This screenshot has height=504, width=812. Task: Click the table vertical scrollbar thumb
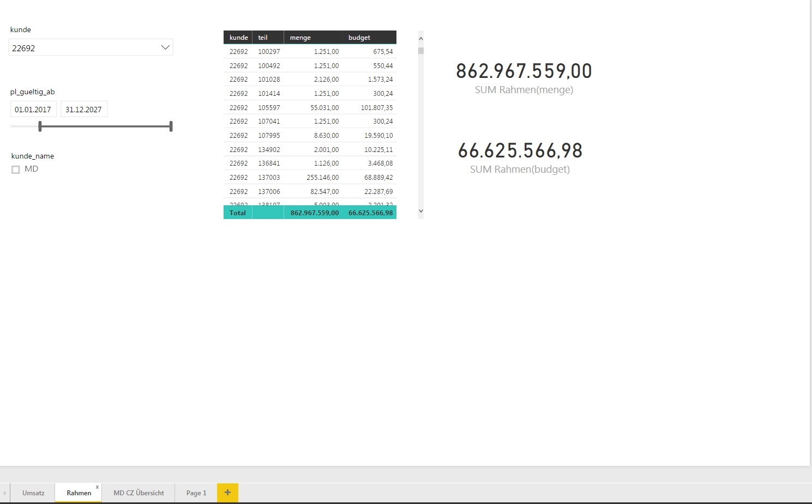pos(421,51)
